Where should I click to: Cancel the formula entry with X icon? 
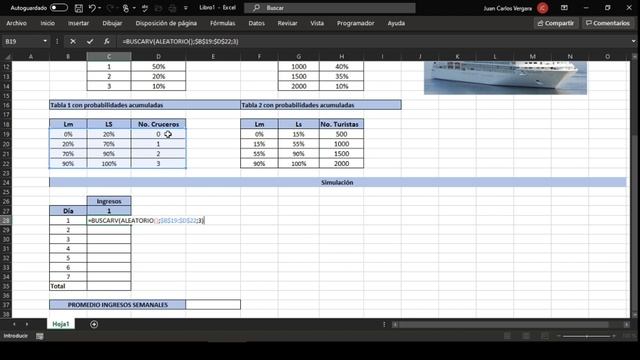(x=73, y=41)
